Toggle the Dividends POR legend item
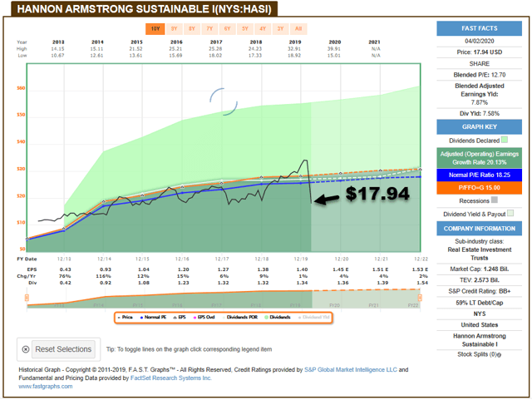The height and width of the screenshot is (400, 532). tap(240, 317)
